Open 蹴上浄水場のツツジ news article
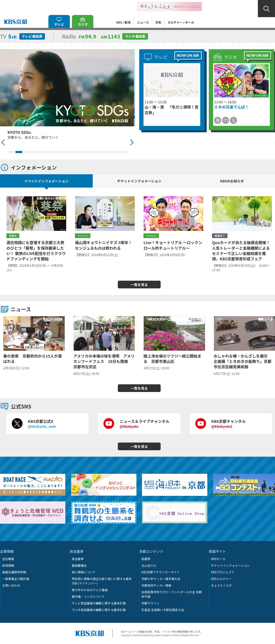Image resolution: width=275 pixels, height=644 pixels. pos(172,359)
